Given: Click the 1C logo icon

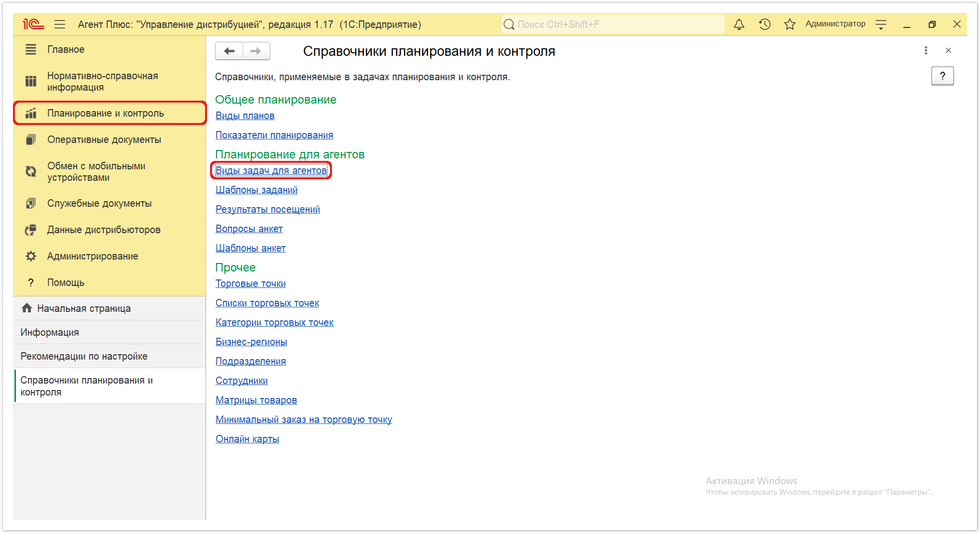Looking at the screenshot, I should pyautogui.click(x=33, y=24).
